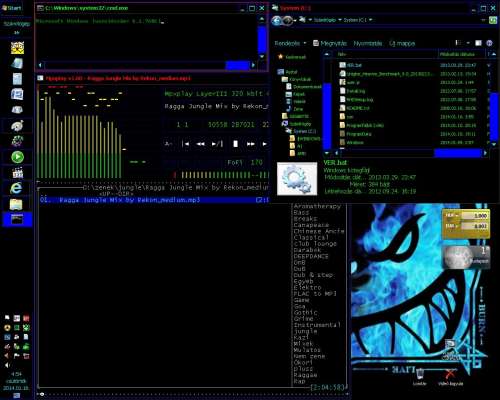This screenshot has height=400, width=500.
Task: Select the Aromatherapy directory in Mpxplay
Action: [317, 206]
